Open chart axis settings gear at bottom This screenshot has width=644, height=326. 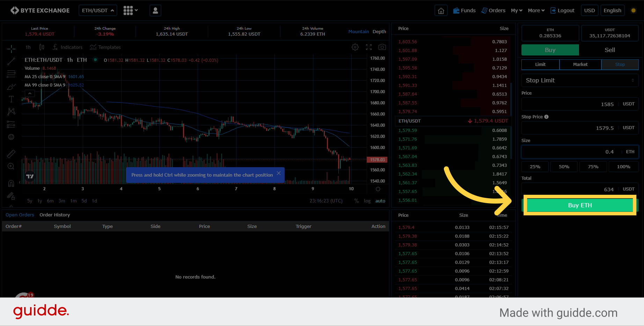point(378,189)
